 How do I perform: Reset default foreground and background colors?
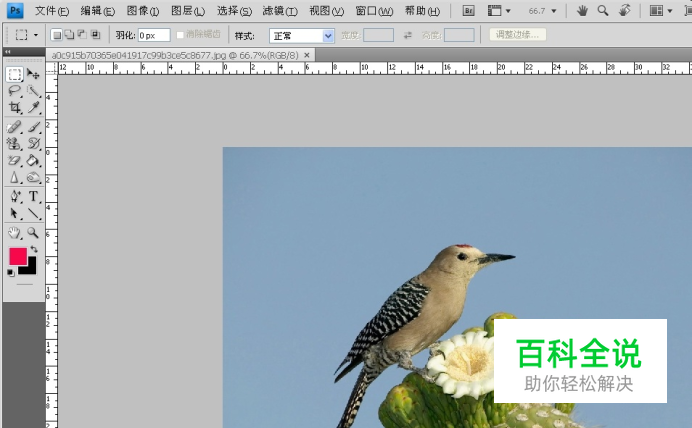pos(11,273)
